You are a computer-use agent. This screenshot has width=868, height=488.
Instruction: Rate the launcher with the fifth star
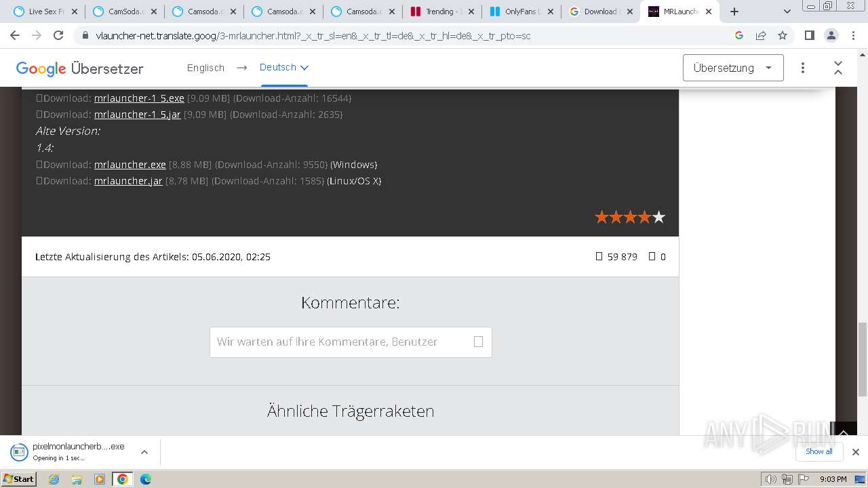(658, 217)
